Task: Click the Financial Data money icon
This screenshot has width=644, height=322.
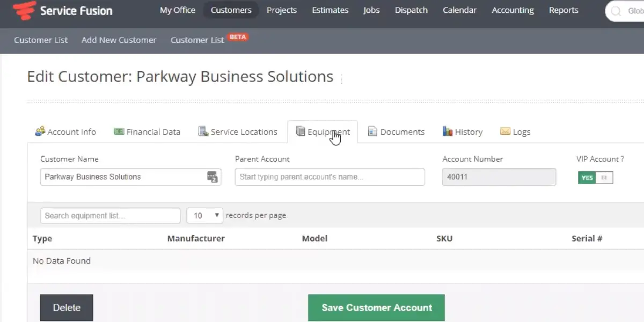Action: click(119, 131)
